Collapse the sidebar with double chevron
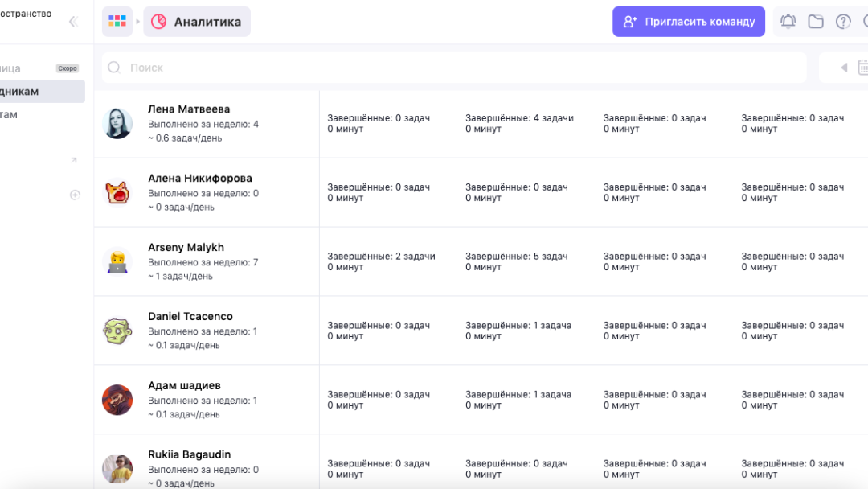 [x=73, y=22]
